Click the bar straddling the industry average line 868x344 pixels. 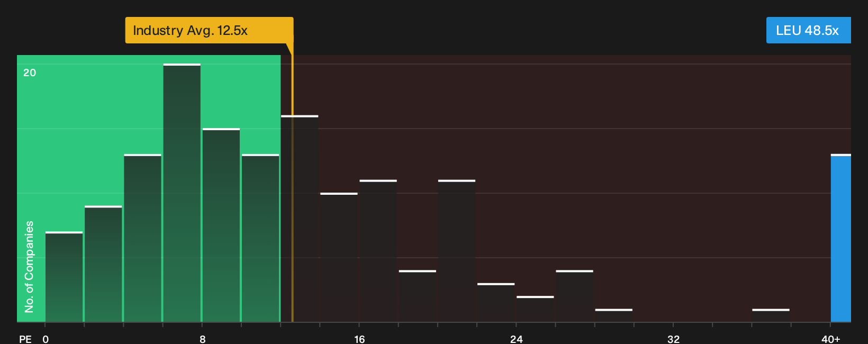300,219
